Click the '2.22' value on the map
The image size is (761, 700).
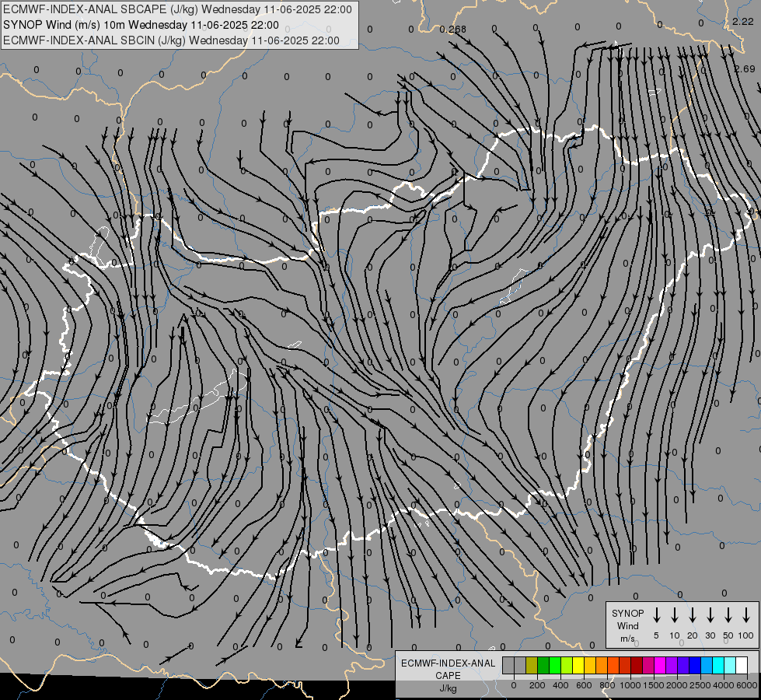click(743, 21)
